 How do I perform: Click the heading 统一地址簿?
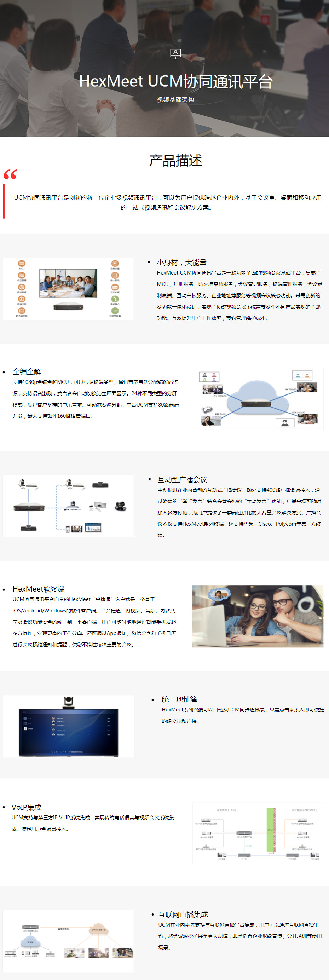179,699
